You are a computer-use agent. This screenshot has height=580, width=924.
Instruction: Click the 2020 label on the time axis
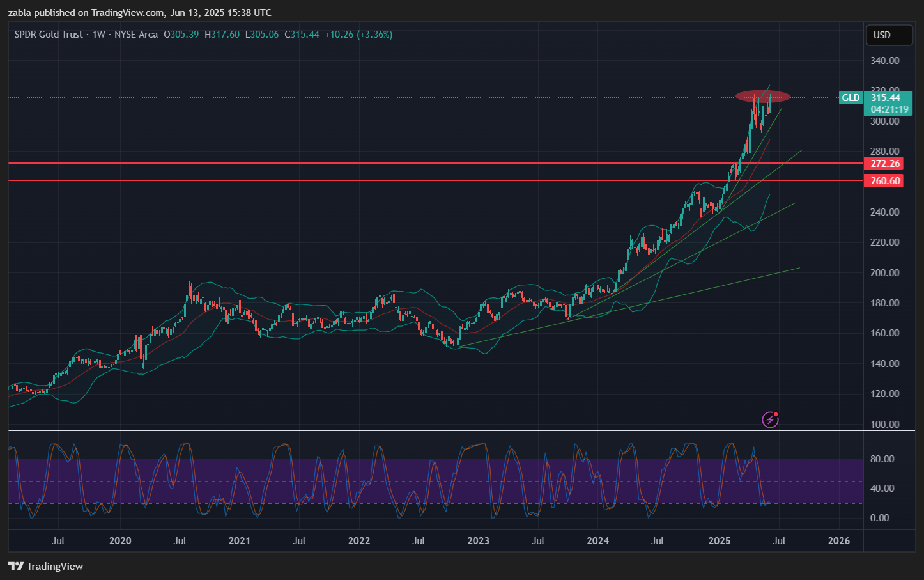120,541
